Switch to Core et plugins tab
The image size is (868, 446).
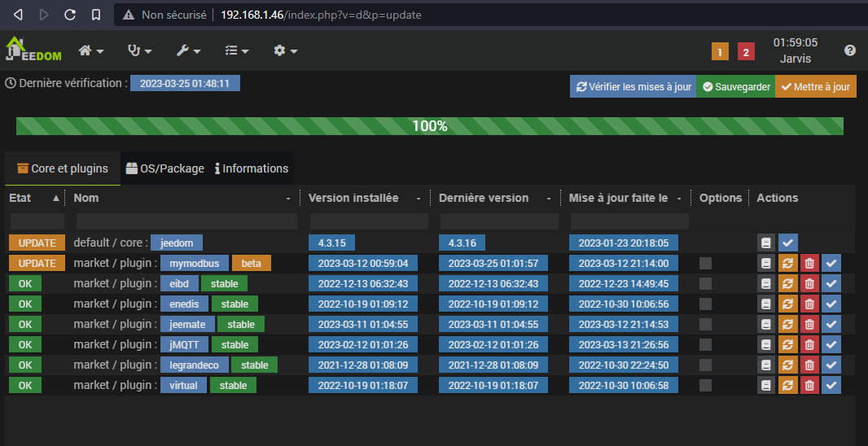63,168
